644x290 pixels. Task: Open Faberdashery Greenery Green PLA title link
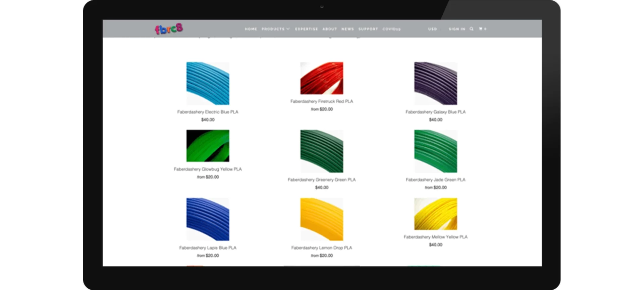(x=322, y=180)
